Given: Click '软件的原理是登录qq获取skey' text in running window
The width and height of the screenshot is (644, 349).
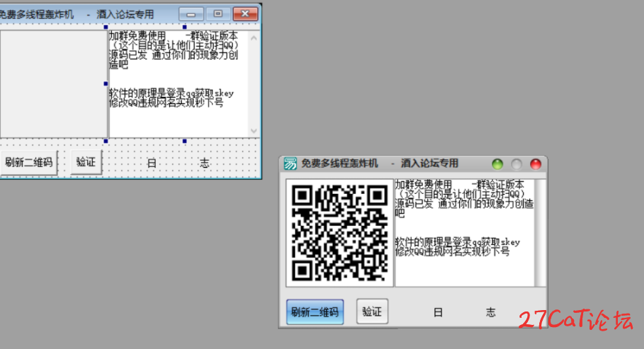Looking at the screenshot, I should click(458, 242).
